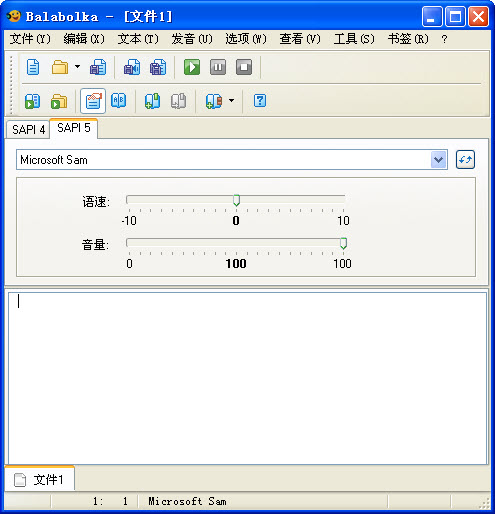Expand the bookmarks list dropdown arrow
Viewport: 495px width, 514px height.
232,100
